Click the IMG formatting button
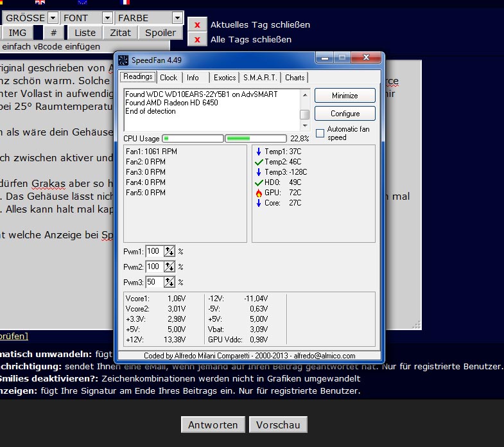504x447 pixels. (17, 33)
